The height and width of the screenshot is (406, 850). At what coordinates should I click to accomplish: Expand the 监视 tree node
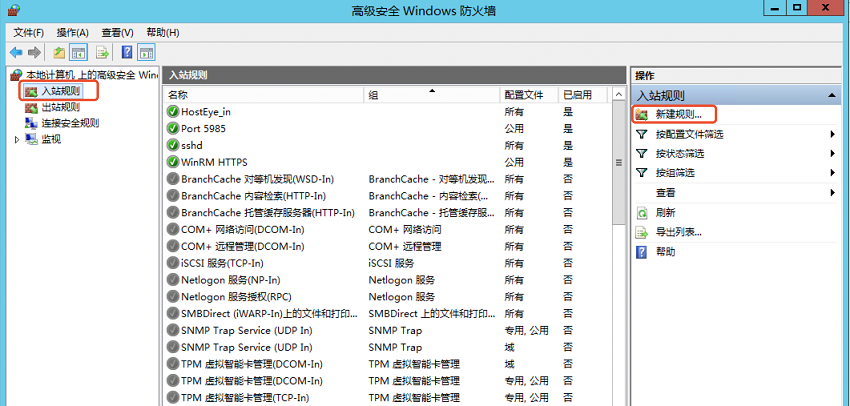17,139
